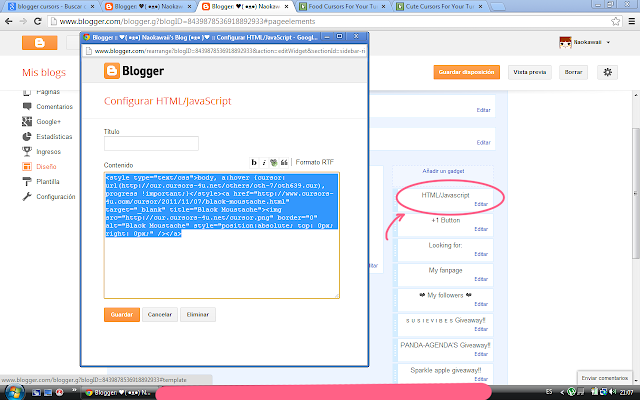Edit the SUSIEVIBES Giveaway gadget
The height and width of the screenshot is (400, 640).
[481, 329]
